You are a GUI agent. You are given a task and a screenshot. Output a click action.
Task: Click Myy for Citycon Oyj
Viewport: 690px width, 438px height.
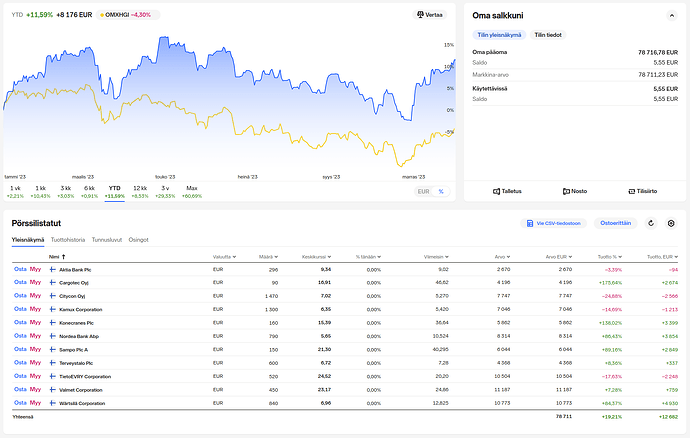(x=35, y=296)
